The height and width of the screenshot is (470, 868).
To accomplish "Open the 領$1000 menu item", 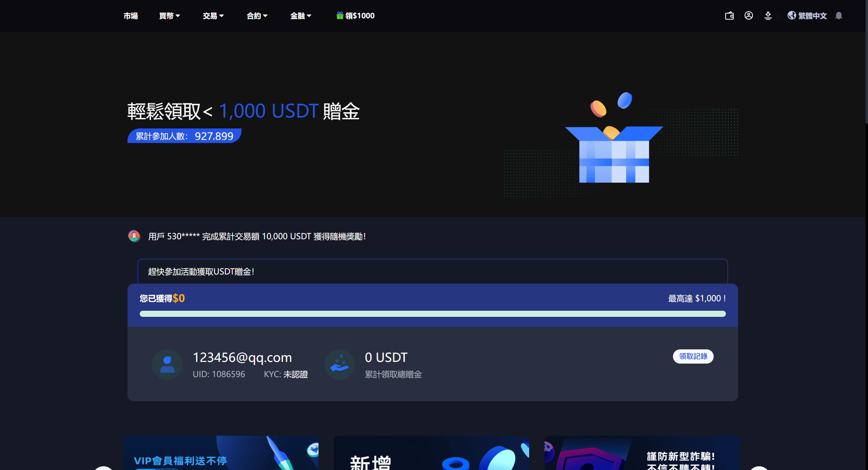I will point(360,16).
